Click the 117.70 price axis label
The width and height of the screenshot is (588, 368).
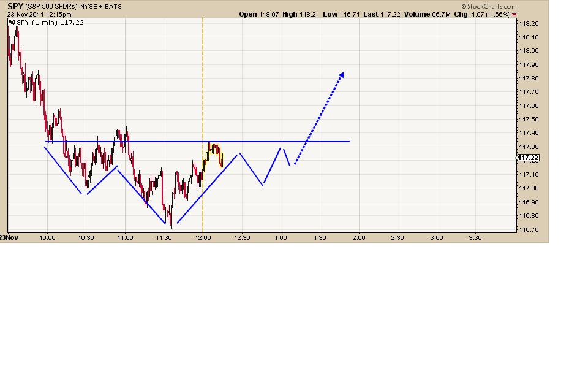coord(529,92)
